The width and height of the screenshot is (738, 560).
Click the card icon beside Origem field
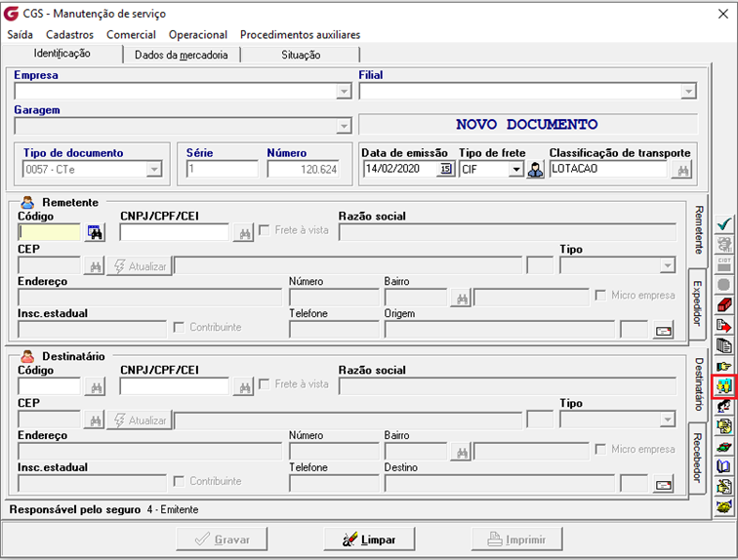tap(663, 331)
